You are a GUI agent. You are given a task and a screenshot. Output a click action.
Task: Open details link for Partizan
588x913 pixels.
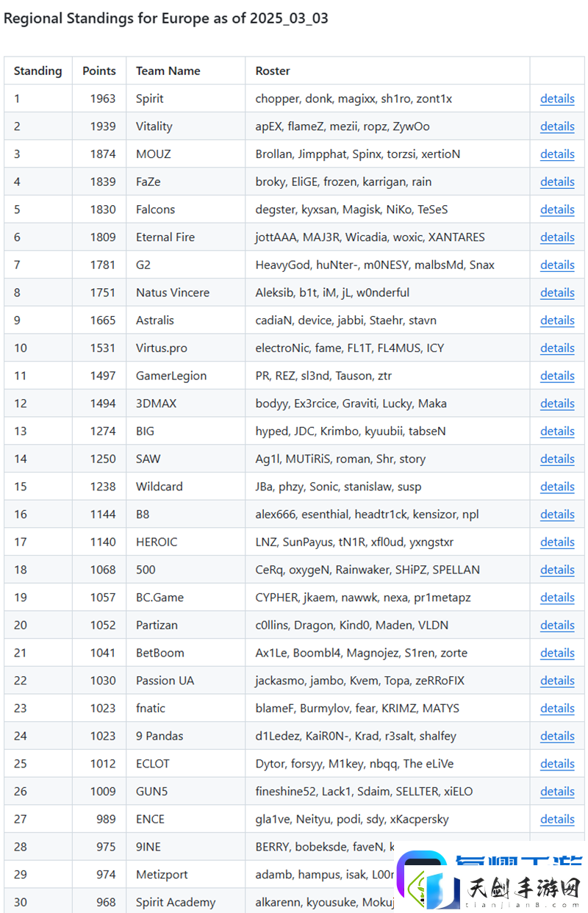coord(557,625)
